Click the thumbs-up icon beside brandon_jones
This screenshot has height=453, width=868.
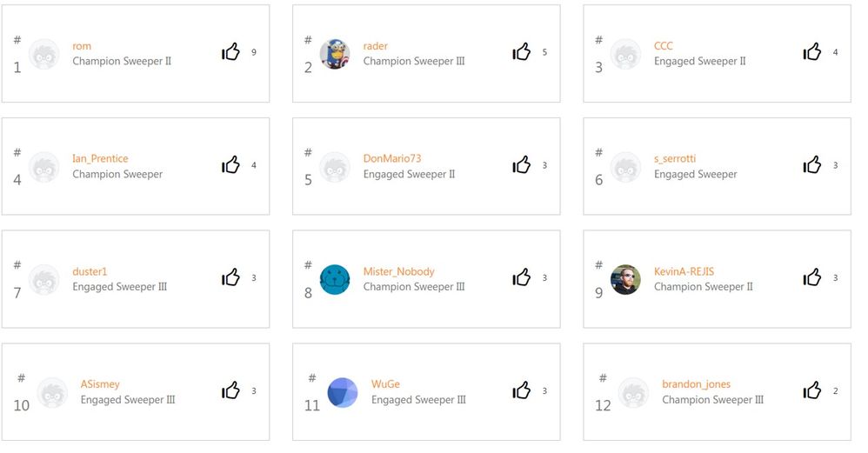[812, 391]
